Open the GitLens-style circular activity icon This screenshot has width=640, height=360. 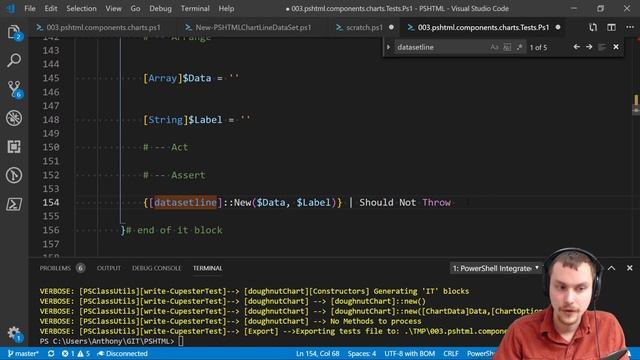click(14, 175)
